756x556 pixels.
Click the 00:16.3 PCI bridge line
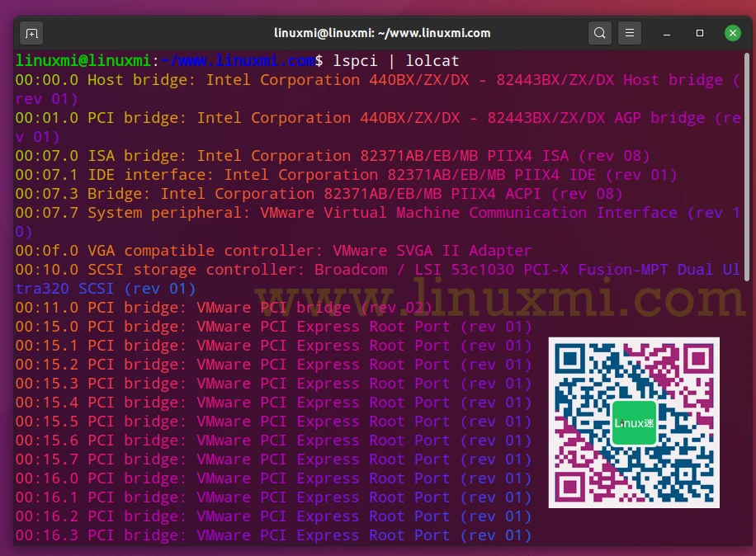pos(273,535)
